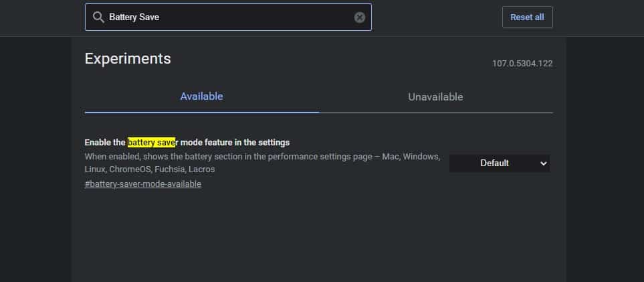The width and height of the screenshot is (644, 282).
Task: Click the Battery Save search input
Action: coord(228,17)
